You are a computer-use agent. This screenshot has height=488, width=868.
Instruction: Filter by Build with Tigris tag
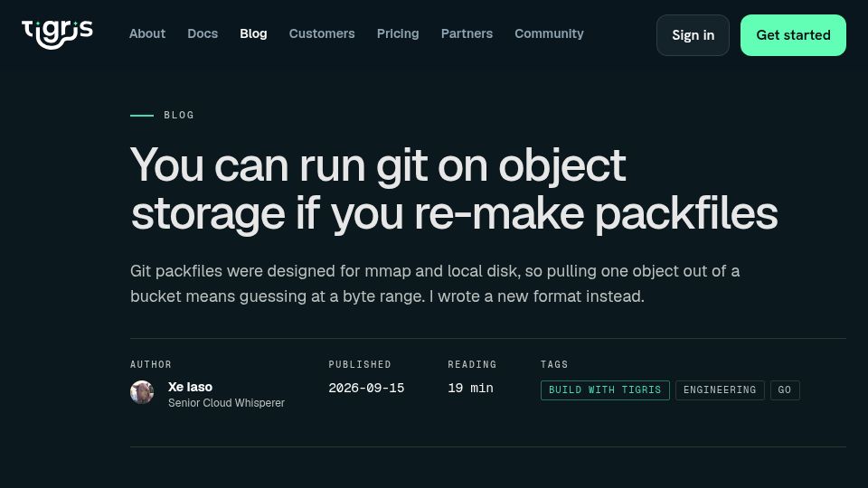(605, 390)
